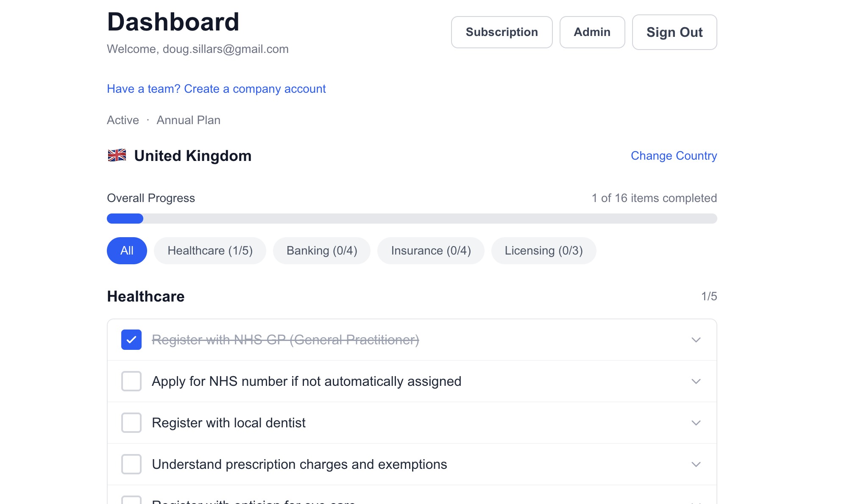
Task: Check off 'Apply for NHS number' task
Action: click(x=131, y=381)
